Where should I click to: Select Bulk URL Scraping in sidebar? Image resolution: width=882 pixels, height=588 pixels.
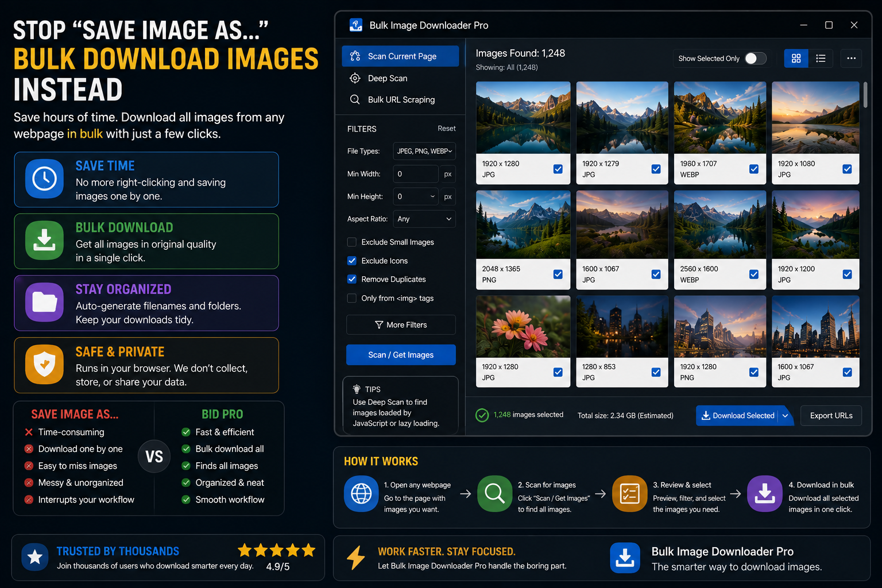(400, 99)
